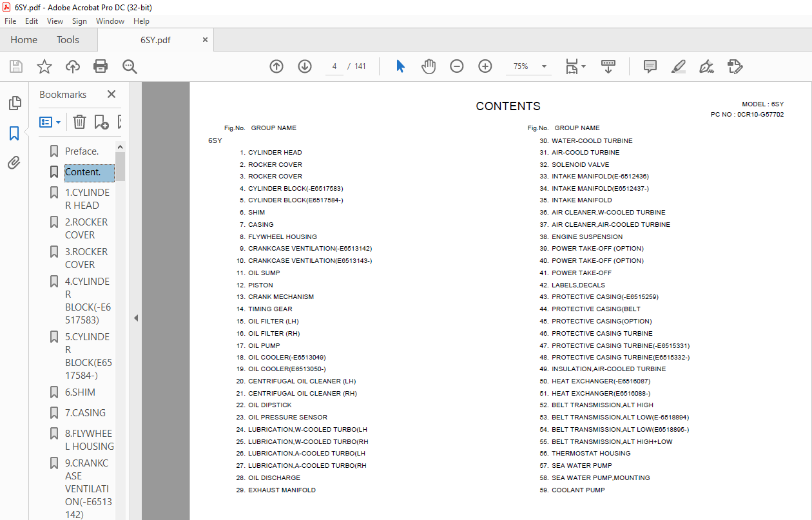Click the read mode keyboard icon
Screen dimensions: 812x520
(x=608, y=66)
